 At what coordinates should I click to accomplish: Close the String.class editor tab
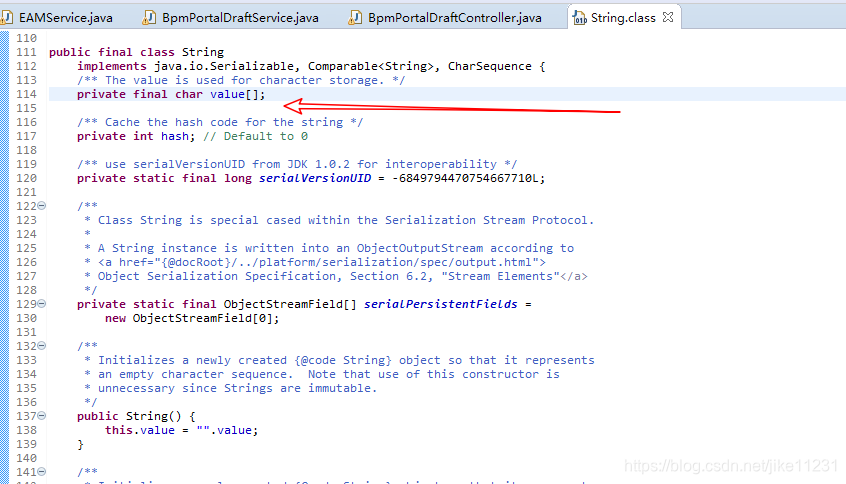point(668,17)
